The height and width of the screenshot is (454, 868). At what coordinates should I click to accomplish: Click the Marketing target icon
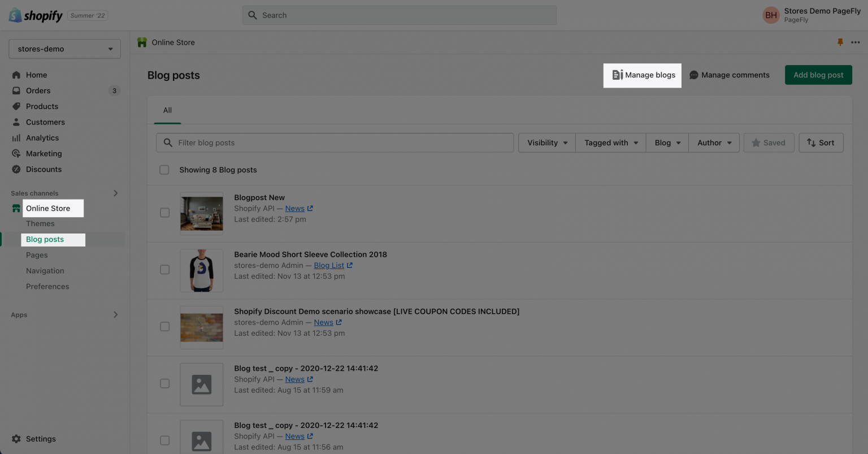tap(16, 153)
